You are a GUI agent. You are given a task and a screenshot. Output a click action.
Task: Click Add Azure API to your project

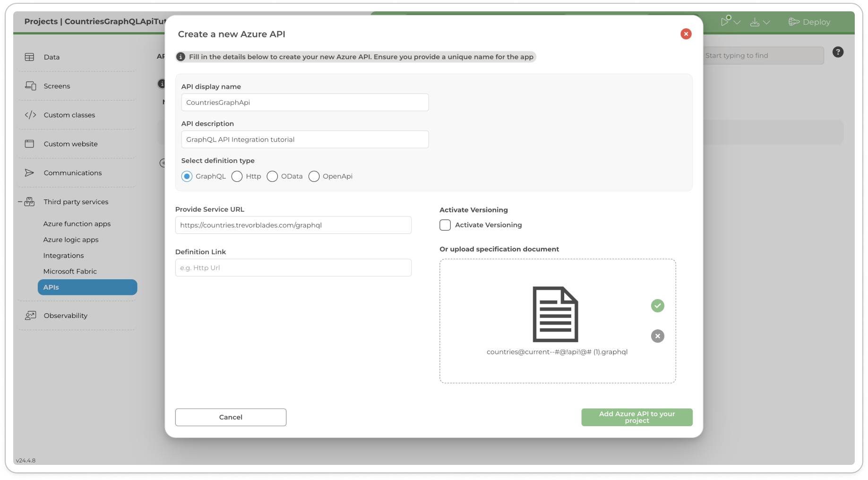636,417
